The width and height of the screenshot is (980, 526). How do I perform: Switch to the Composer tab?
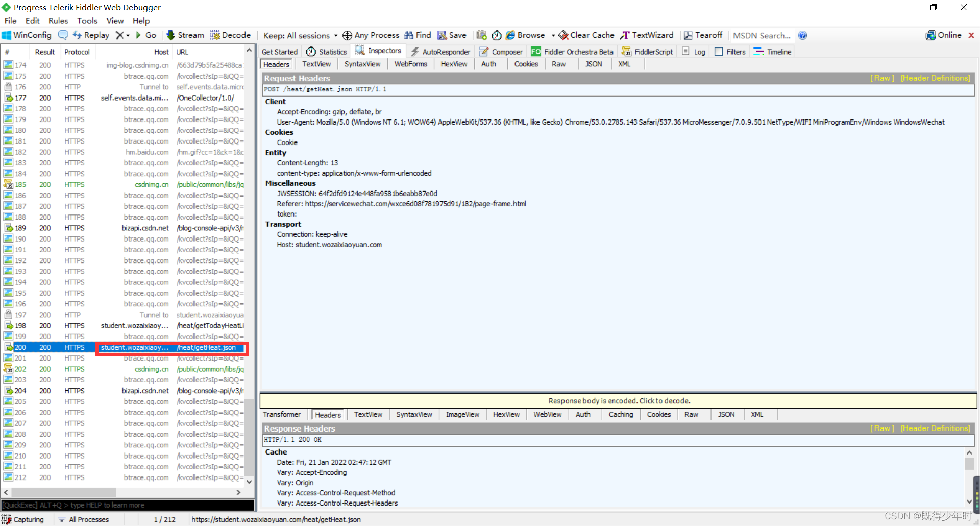(501, 52)
